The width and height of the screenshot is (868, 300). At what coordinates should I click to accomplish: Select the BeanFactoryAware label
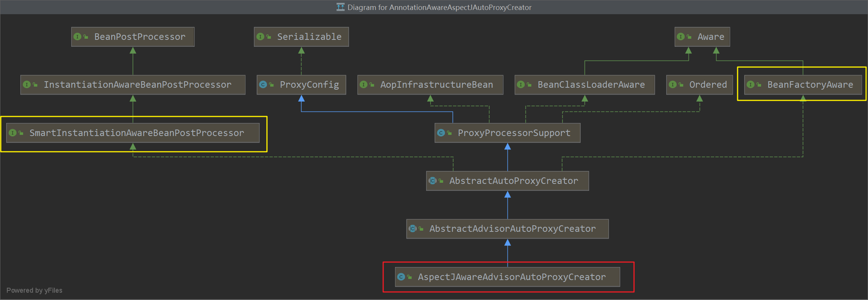point(810,85)
